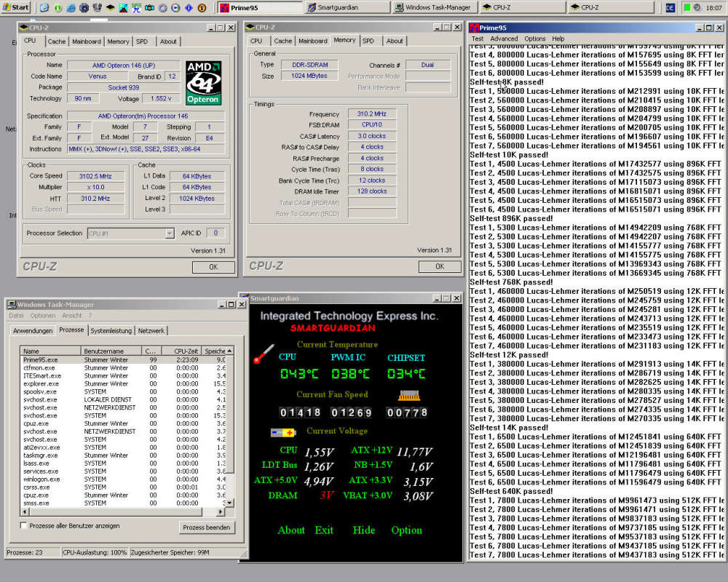The image size is (728, 582).
Task: Sort processes by the Benutzername column header
Action: pos(111,351)
